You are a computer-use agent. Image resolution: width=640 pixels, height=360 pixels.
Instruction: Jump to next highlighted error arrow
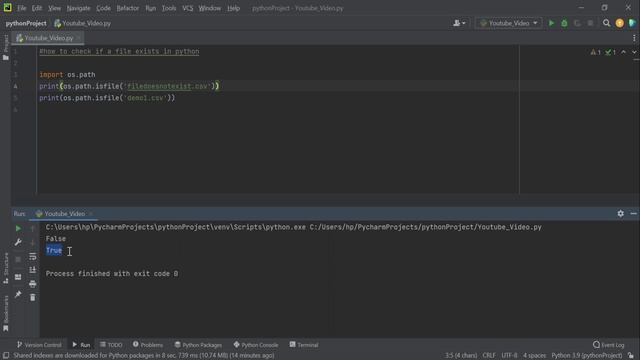click(x=634, y=52)
